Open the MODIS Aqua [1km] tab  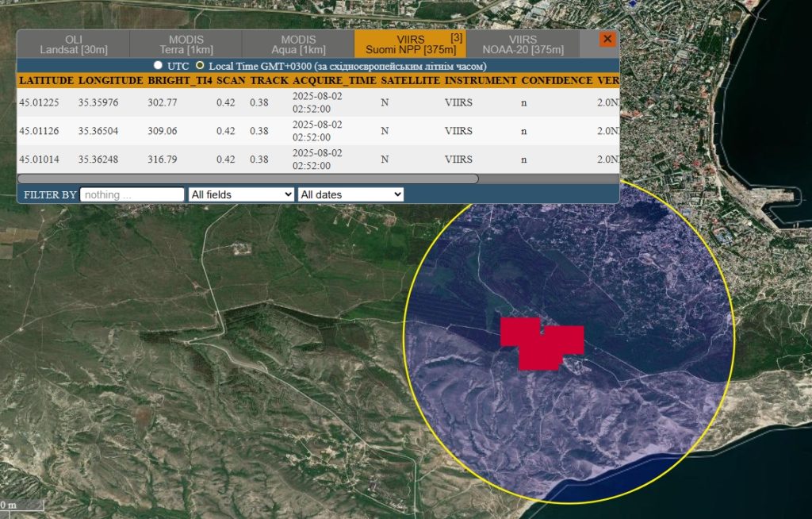[298, 44]
